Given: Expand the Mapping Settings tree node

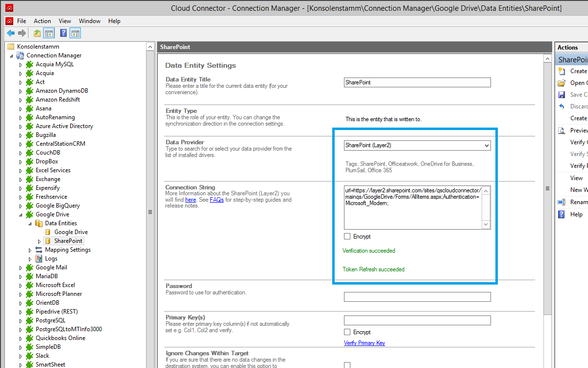Looking at the screenshot, I should [x=30, y=250].
